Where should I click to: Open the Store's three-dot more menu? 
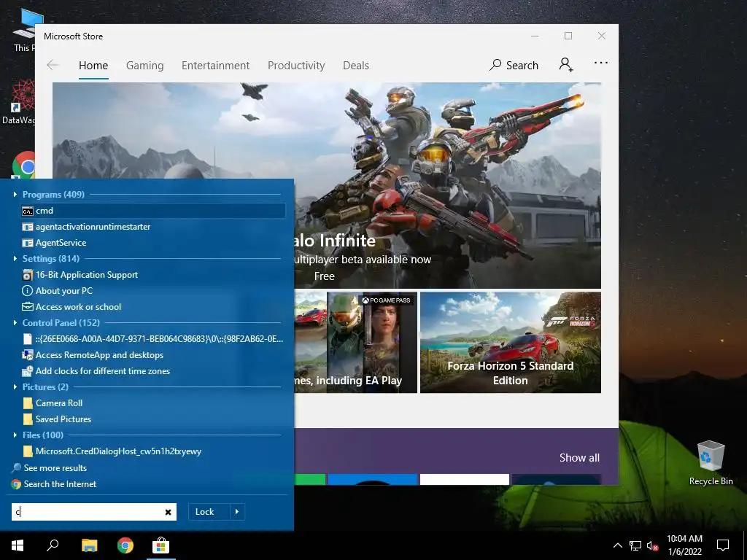pyautogui.click(x=601, y=63)
